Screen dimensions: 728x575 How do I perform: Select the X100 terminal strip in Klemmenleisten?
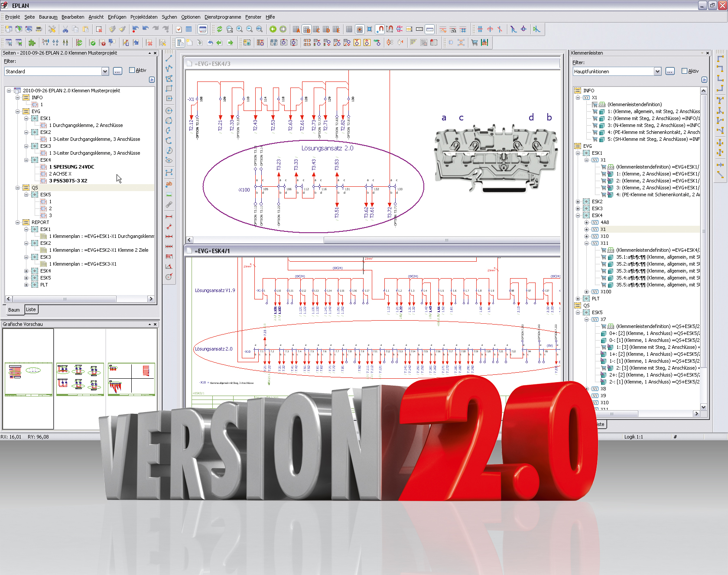(x=606, y=292)
